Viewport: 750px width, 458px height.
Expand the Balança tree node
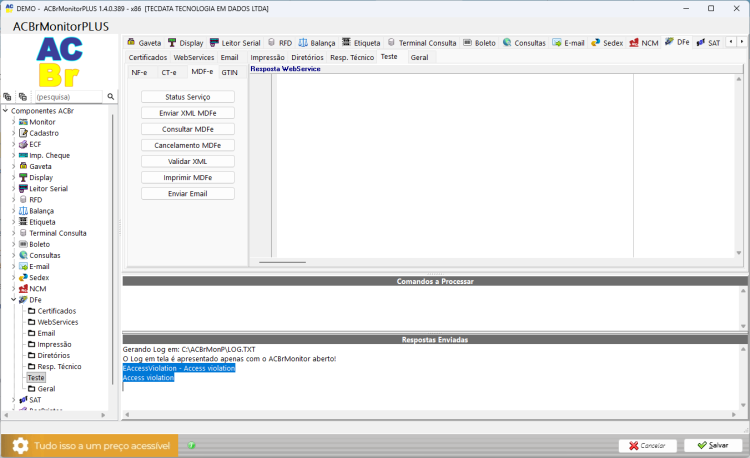[13, 211]
